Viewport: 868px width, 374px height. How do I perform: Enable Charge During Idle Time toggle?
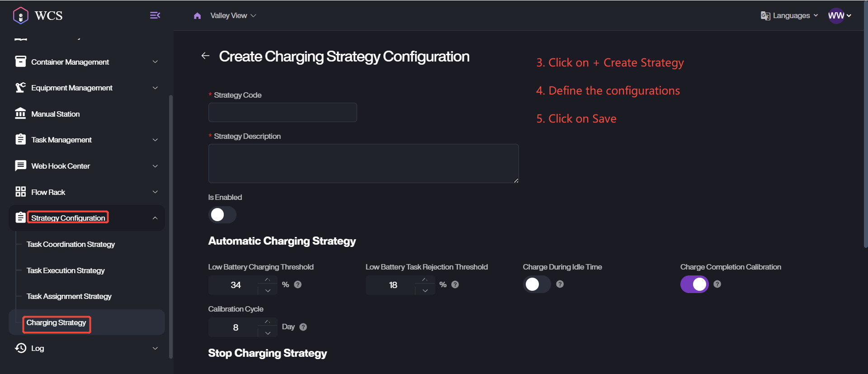point(537,284)
